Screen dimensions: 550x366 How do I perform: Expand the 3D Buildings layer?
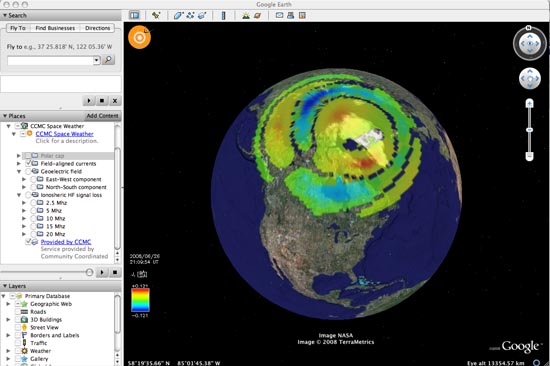8,320
